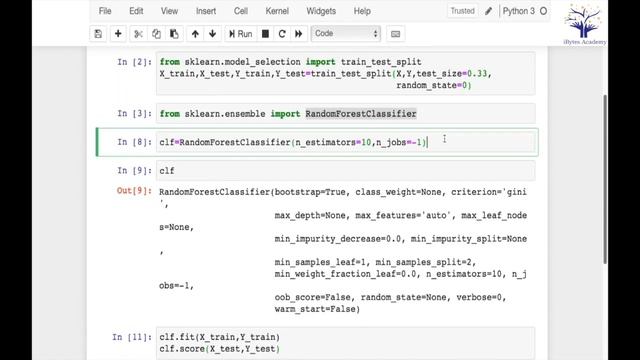Click the Trusted notebook indicator

pos(462,11)
